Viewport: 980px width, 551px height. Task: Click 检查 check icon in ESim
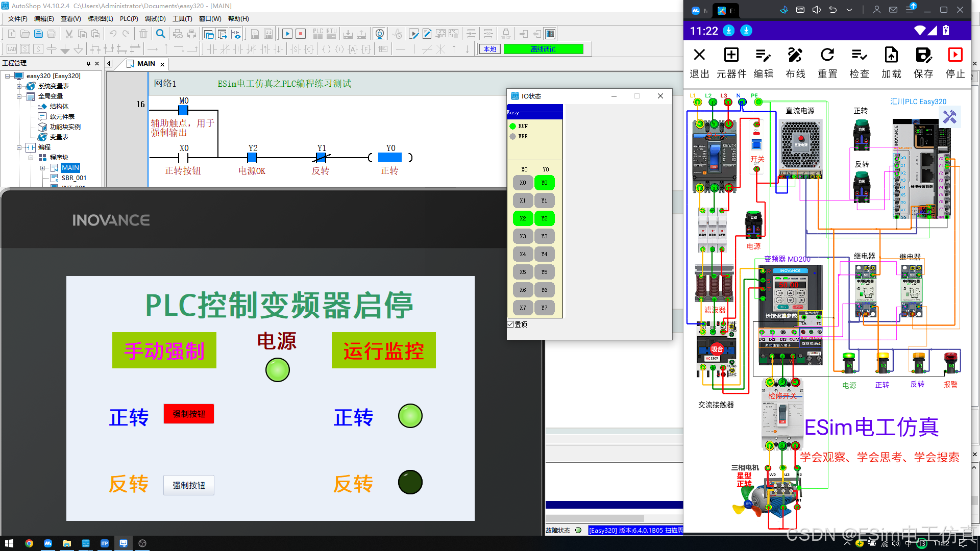[x=860, y=63]
